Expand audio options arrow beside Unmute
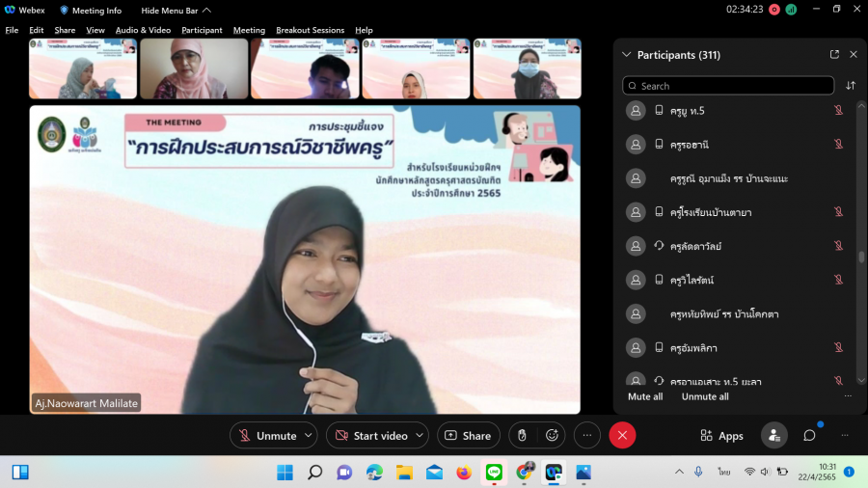This screenshot has height=488, width=868. pos(309,436)
